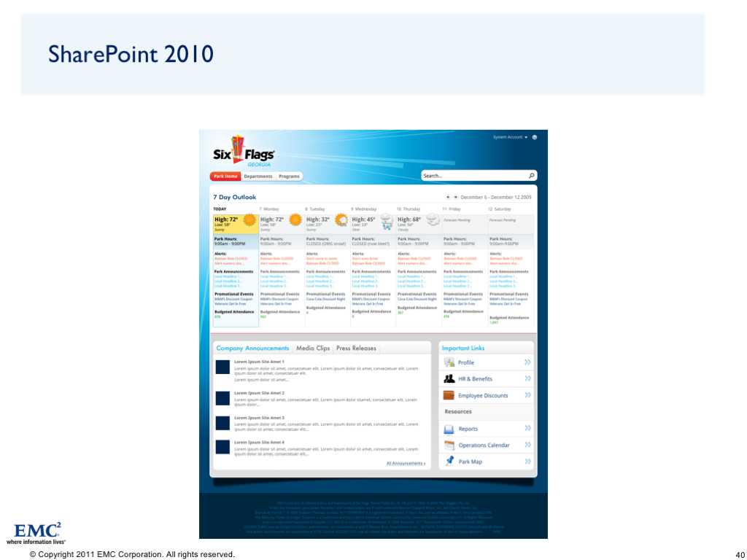
Task: Click thumbnail for Site Amet 3
Action: [x=222, y=423]
